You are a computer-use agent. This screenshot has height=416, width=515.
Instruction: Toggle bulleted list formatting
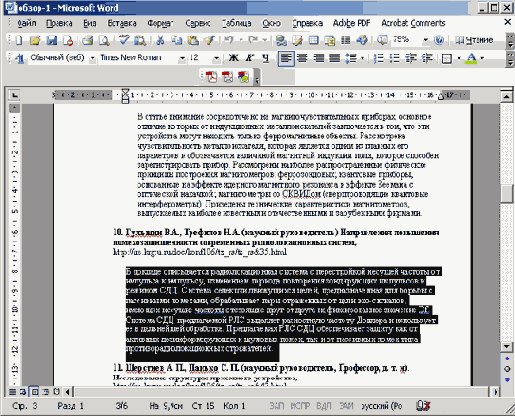click(x=395, y=58)
